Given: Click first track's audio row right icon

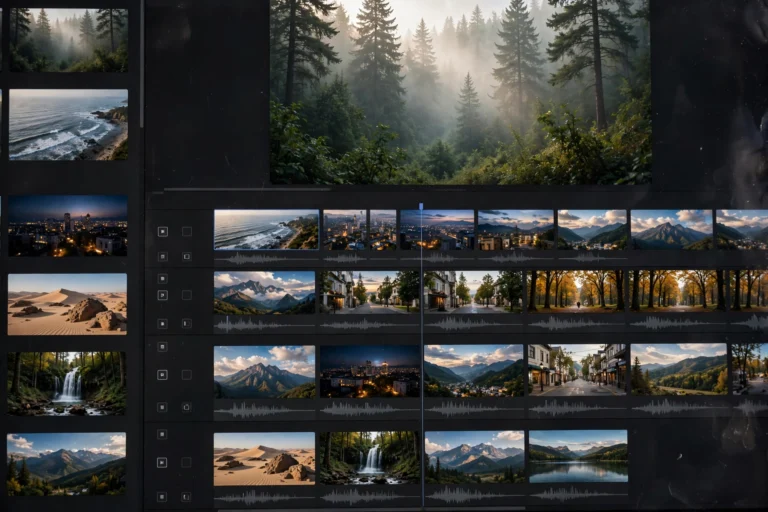Looking at the screenshot, I should [187, 256].
